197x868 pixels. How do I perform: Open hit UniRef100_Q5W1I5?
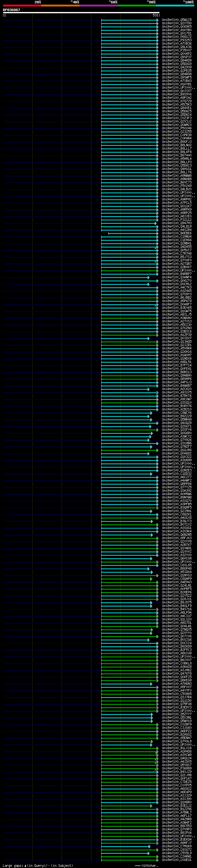(x=177, y=20)
